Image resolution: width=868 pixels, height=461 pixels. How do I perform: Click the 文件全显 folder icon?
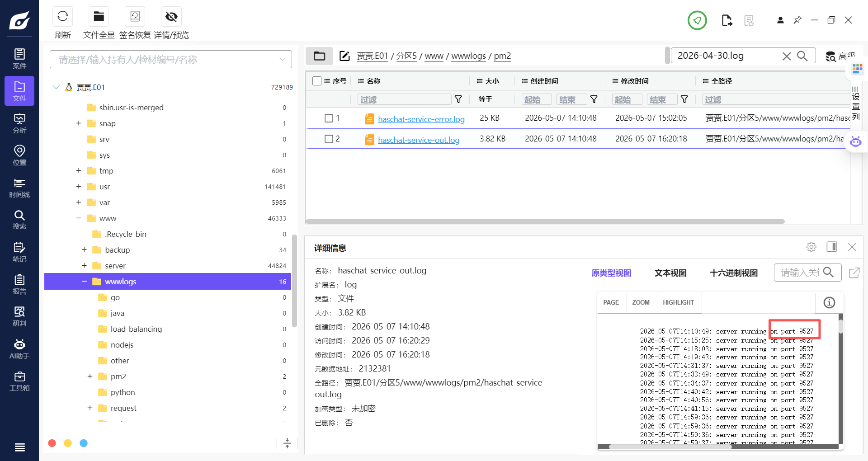[x=99, y=17]
